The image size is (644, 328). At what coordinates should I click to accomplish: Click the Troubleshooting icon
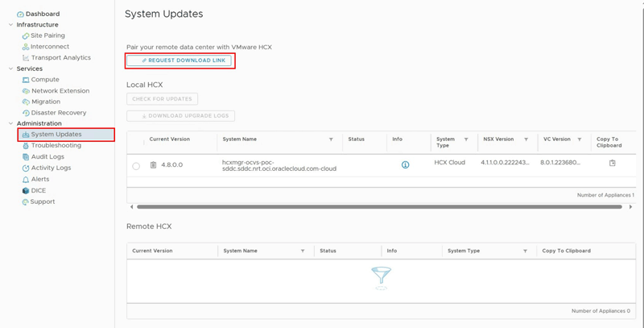[26, 146]
